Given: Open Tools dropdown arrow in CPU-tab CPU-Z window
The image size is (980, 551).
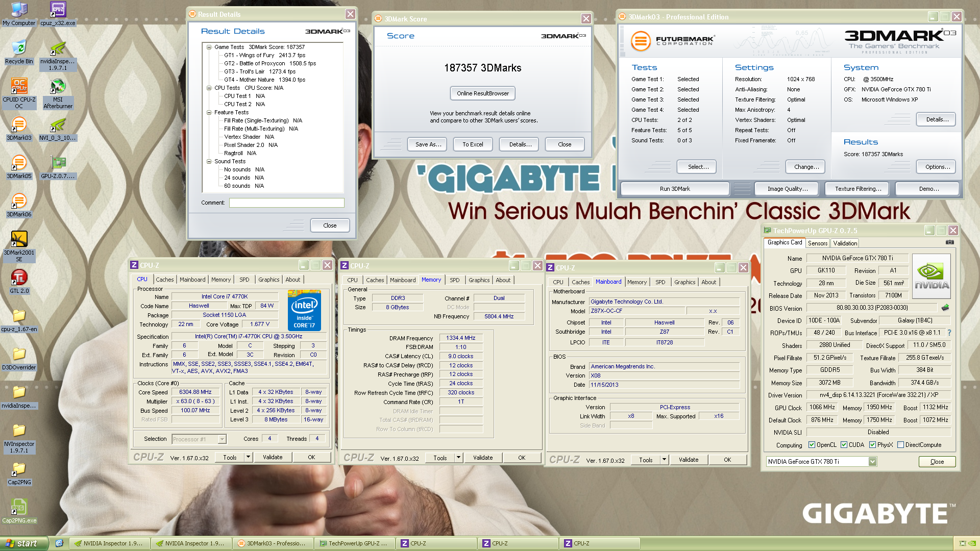Looking at the screenshot, I should pyautogui.click(x=248, y=457).
